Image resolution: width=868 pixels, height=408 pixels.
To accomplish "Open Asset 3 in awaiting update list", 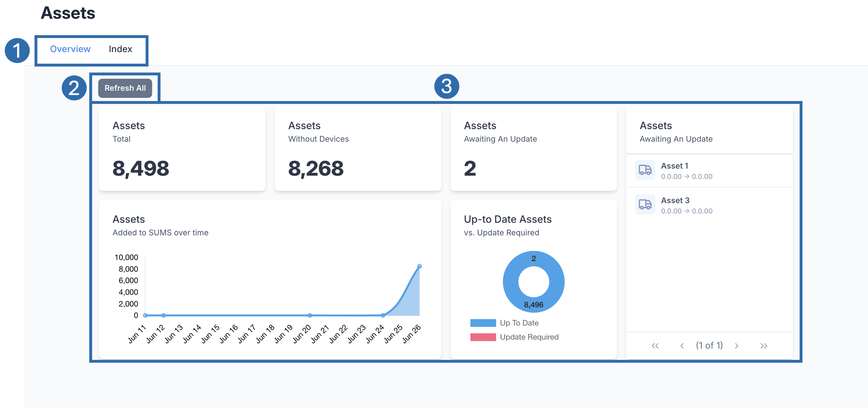I will click(675, 200).
